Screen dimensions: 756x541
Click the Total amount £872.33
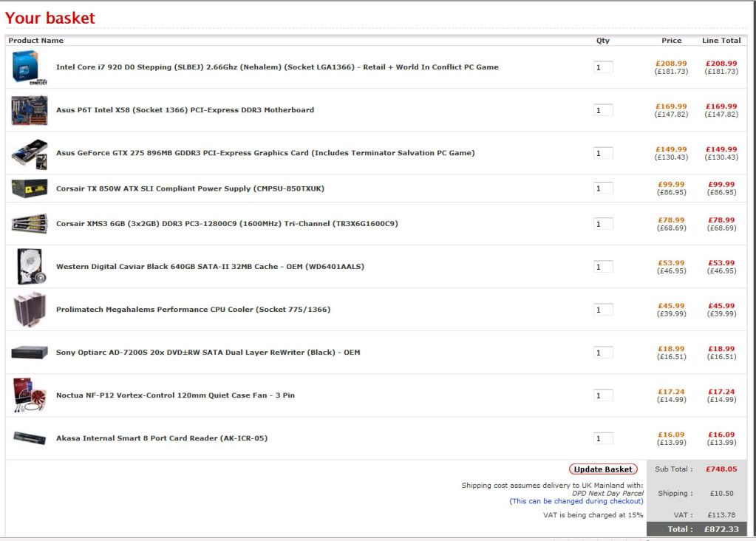click(721, 529)
